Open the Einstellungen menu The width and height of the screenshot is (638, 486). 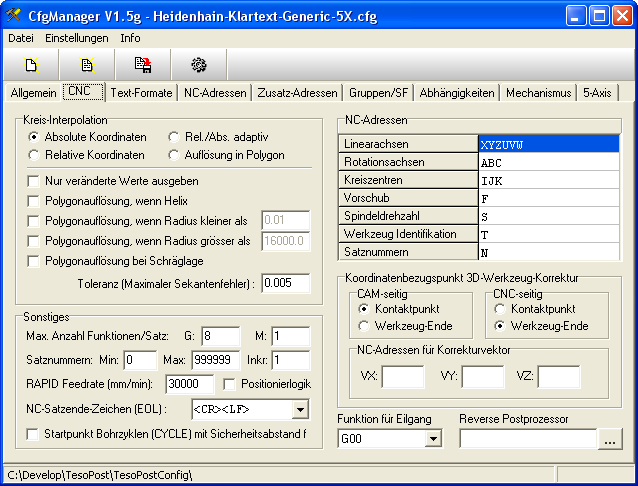77,38
